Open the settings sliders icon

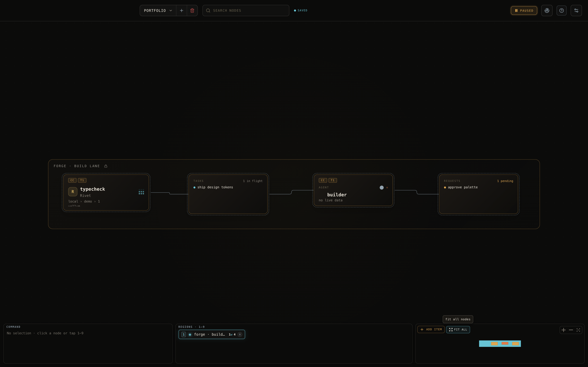(x=576, y=11)
